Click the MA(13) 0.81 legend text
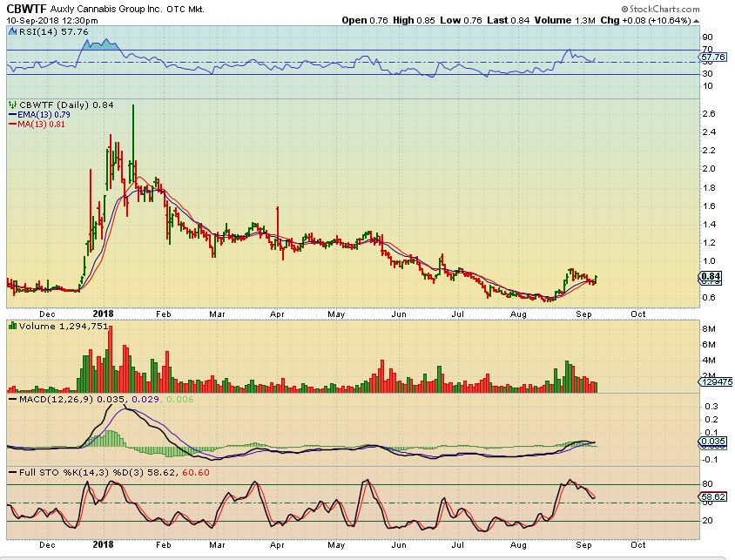 41,125
